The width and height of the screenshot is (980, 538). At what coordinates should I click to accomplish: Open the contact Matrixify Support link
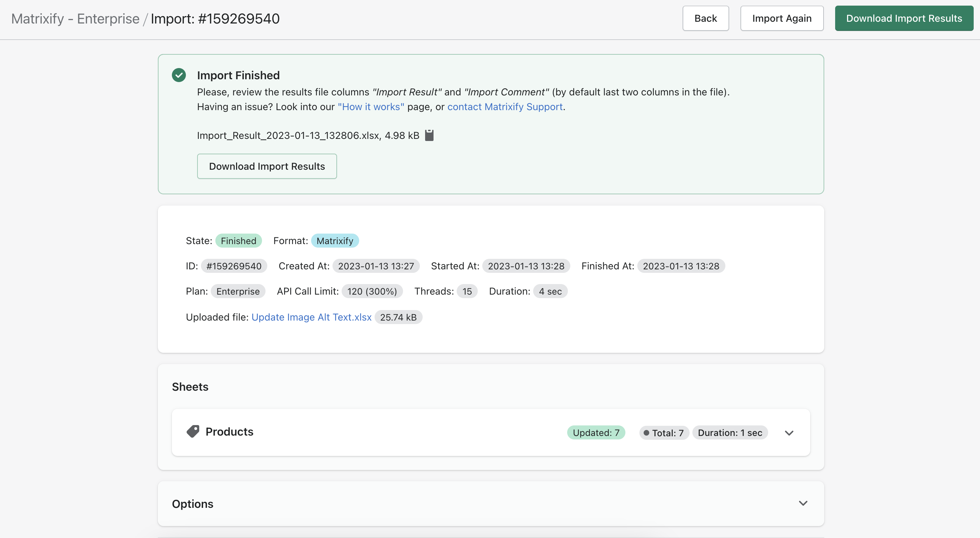coord(504,107)
